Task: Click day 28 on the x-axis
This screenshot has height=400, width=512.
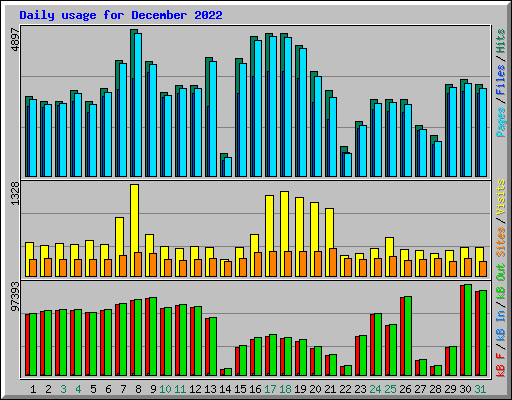Action: [x=435, y=389]
